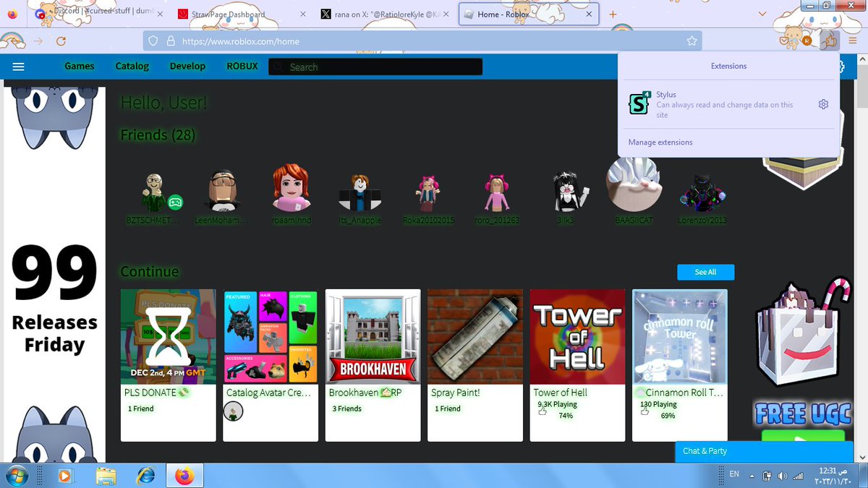Open friend roro_201263 avatar
Screen dimensions: 868x488
click(x=496, y=193)
